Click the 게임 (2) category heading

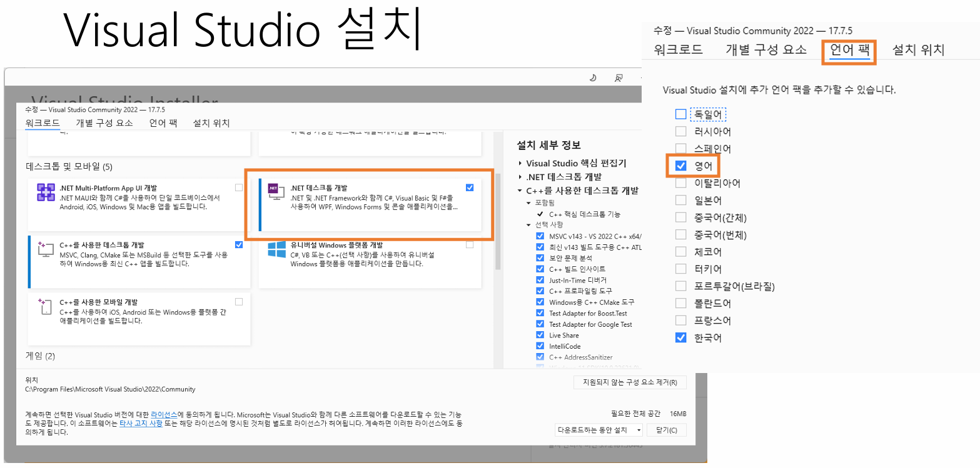41,356
